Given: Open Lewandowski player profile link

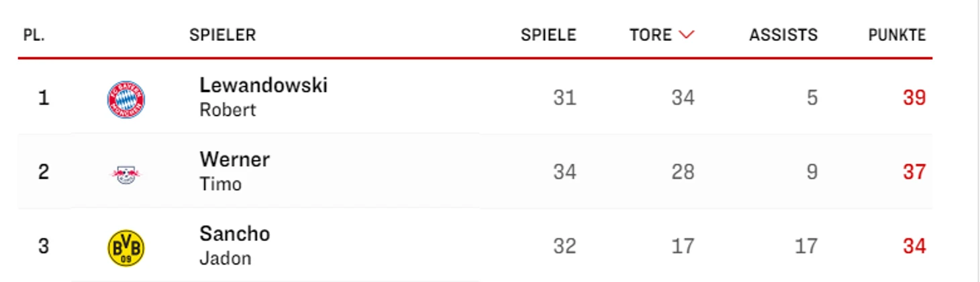Looking at the screenshot, I should 264,85.
